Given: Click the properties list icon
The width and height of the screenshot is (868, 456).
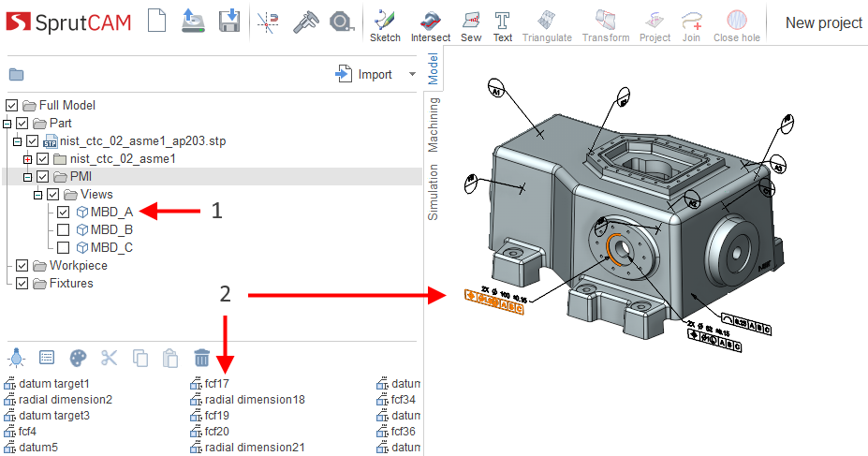Looking at the screenshot, I should coord(48,358).
